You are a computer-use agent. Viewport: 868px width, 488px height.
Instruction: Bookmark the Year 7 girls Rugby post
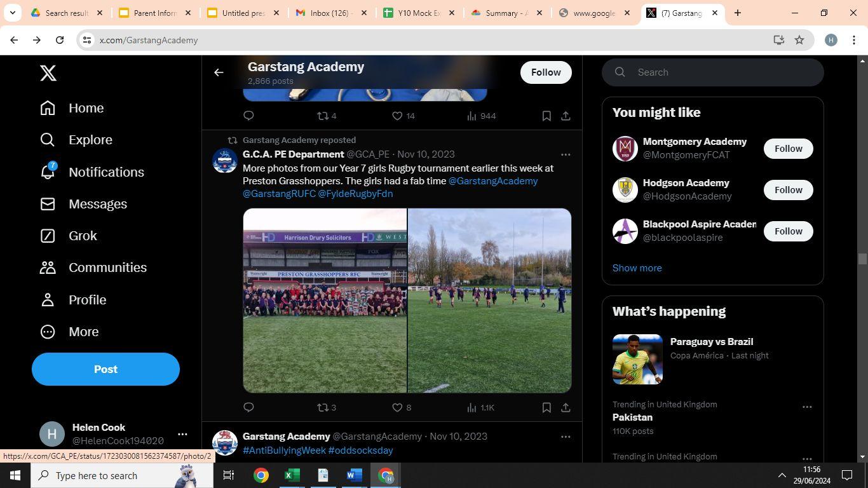click(x=546, y=407)
